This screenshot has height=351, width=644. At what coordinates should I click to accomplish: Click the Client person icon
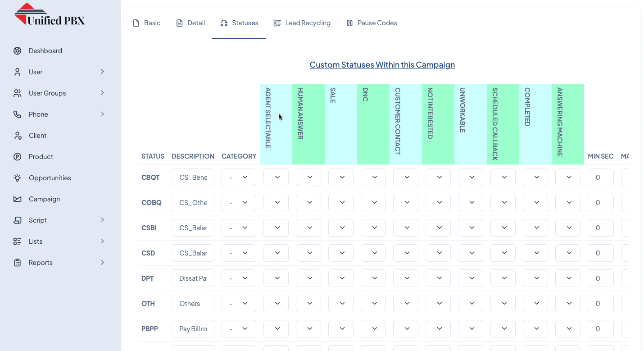[18, 136]
